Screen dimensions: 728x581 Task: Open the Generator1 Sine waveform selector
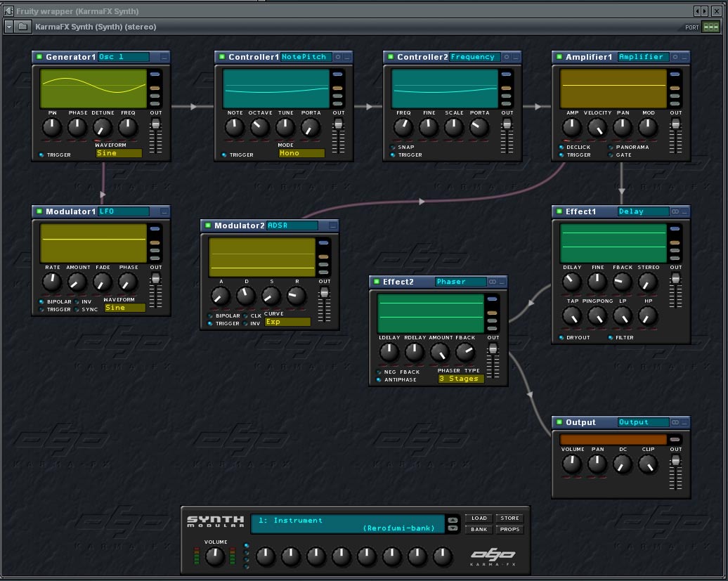click(x=119, y=153)
